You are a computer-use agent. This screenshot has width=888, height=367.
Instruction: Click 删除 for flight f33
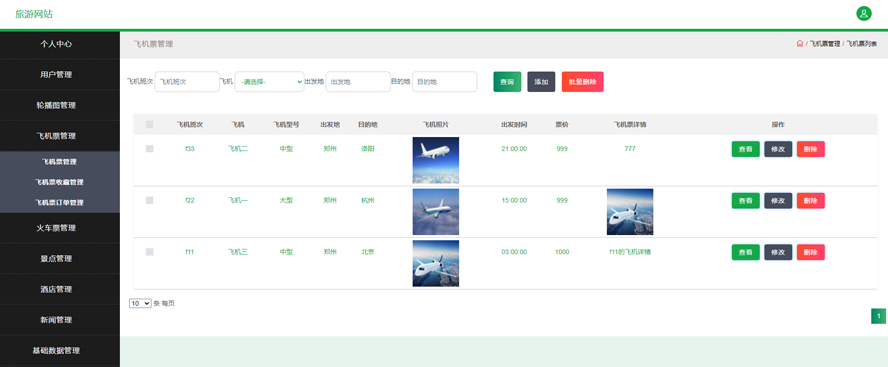coord(810,149)
